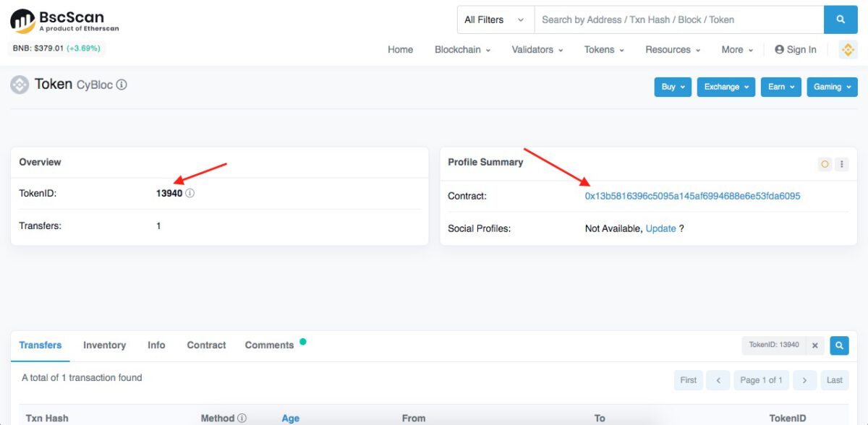Click the BNB price $379.01 badge
868x425 pixels.
point(56,48)
